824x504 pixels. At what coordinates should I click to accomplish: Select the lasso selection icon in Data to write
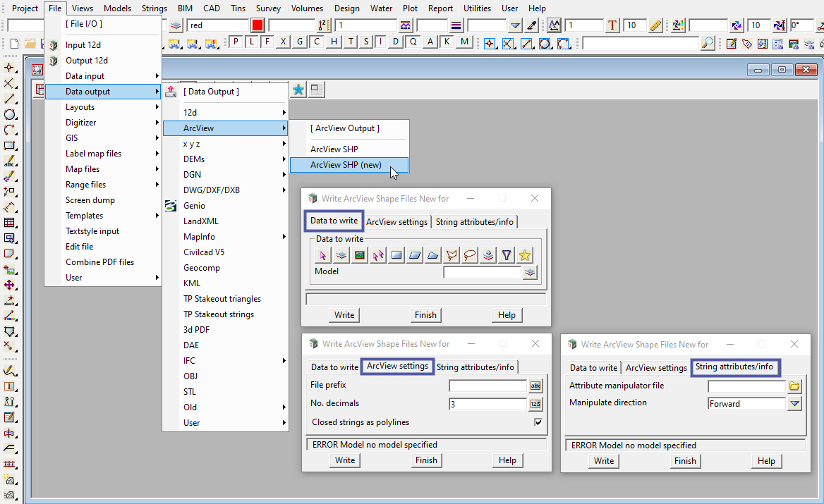(x=470, y=255)
